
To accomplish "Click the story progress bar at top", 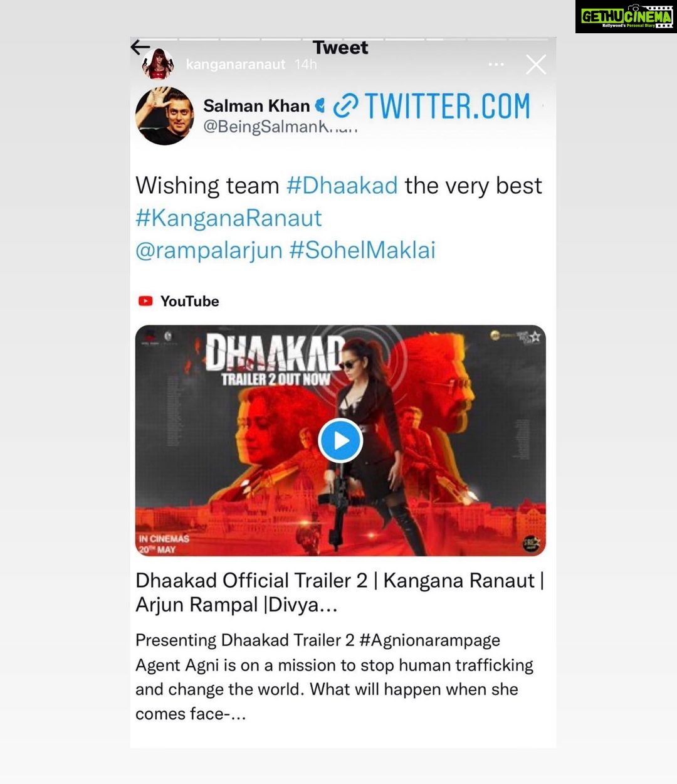I will [343, 40].
